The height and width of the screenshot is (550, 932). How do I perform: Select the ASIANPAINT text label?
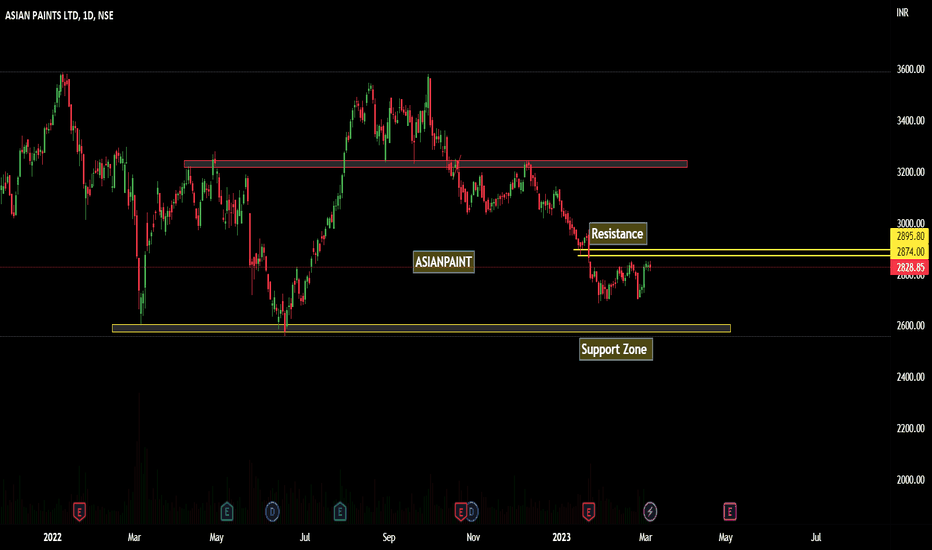point(443,262)
